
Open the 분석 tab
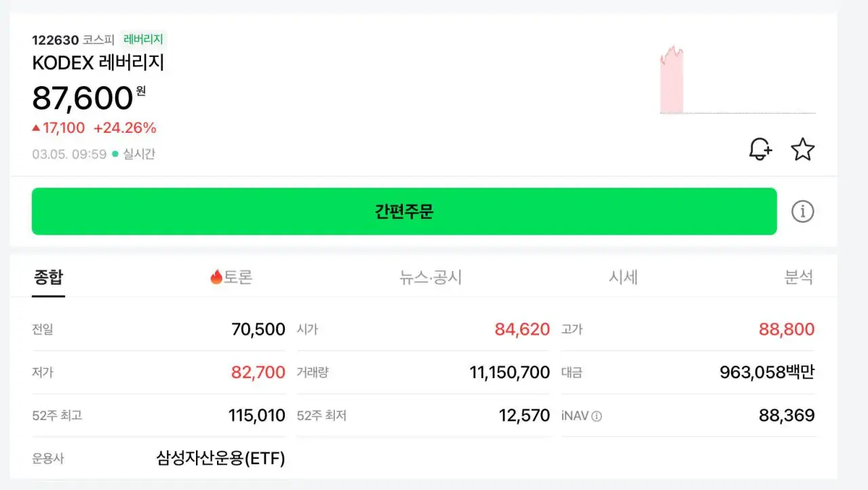(x=800, y=277)
